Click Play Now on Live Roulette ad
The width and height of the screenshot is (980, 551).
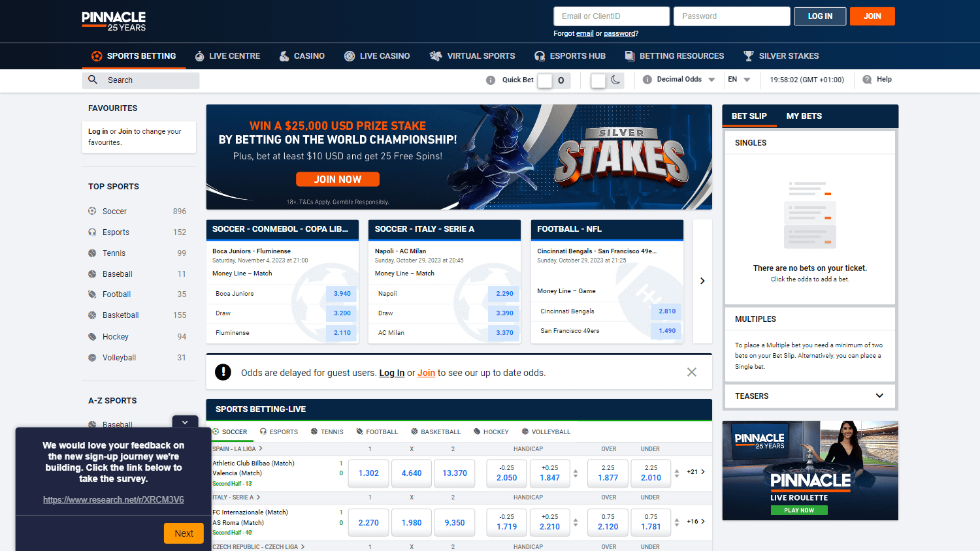tap(799, 510)
